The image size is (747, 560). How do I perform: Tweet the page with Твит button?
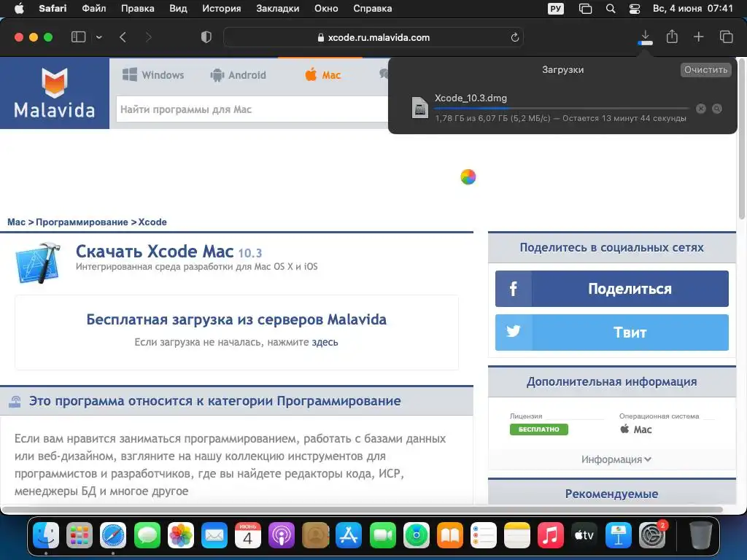tap(612, 332)
